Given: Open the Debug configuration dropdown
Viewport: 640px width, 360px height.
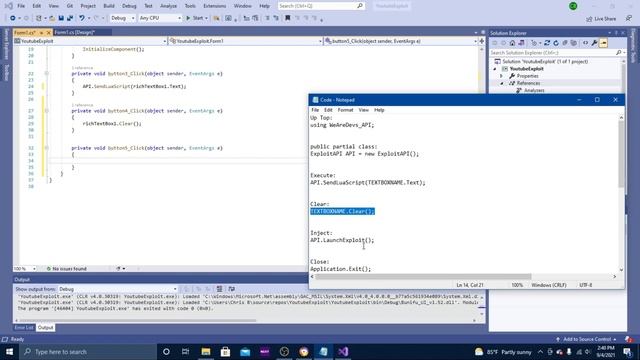Looking at the screenshot, I should pos(122,18).
